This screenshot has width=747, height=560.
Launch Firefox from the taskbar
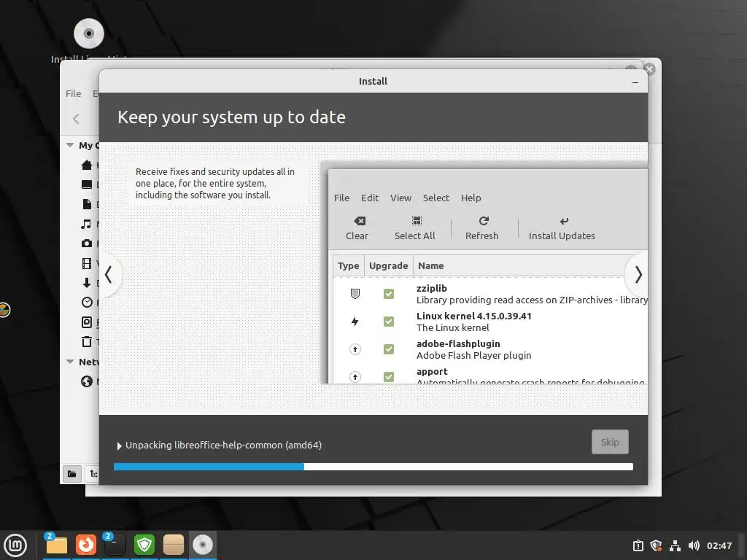86,545
